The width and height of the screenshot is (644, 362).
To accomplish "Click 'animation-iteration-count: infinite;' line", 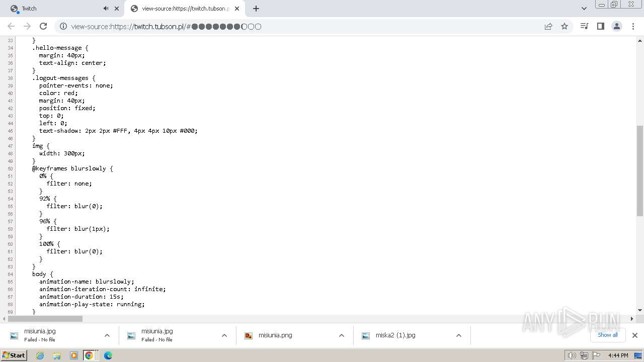I will tap(103, 289).
